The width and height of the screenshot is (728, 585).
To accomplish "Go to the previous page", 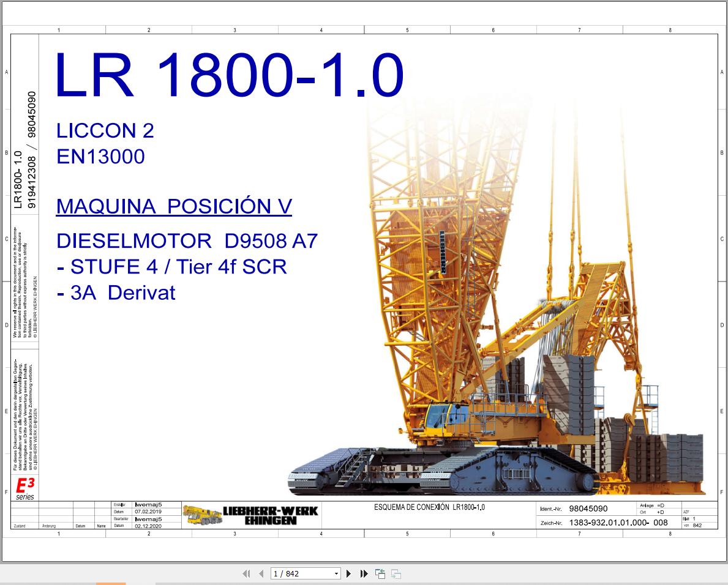I will click(x=261, y=574).
